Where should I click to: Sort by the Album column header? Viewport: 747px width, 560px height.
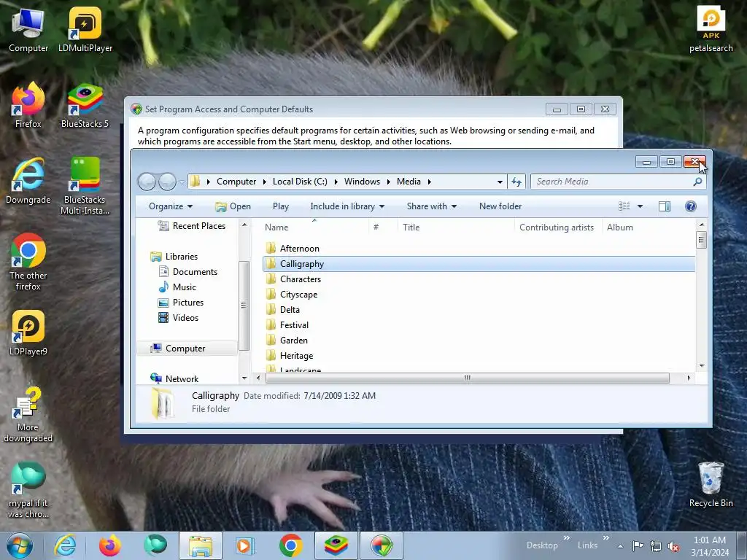(620, 227)
